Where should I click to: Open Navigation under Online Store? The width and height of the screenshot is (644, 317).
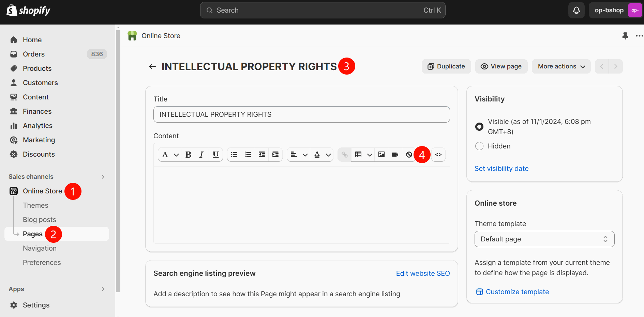point(40,248)
